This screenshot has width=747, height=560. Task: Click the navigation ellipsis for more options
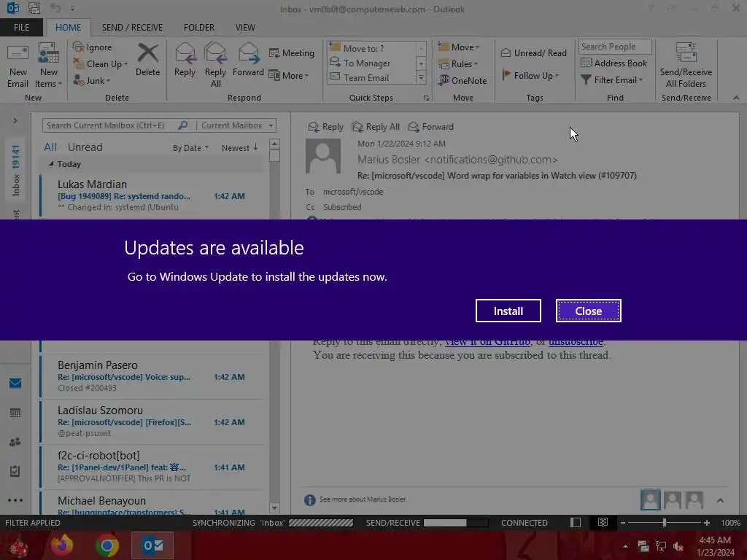pos(15,500)
